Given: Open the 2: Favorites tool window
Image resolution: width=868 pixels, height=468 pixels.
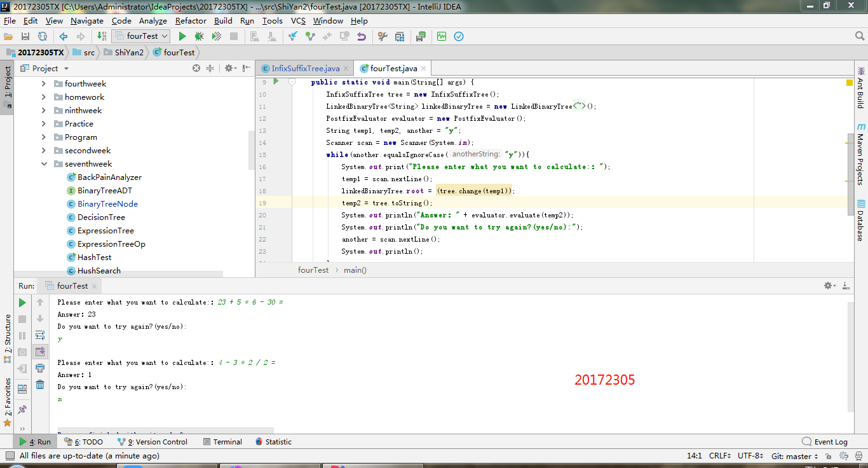Looking at the screenshot, I should 8,402.
